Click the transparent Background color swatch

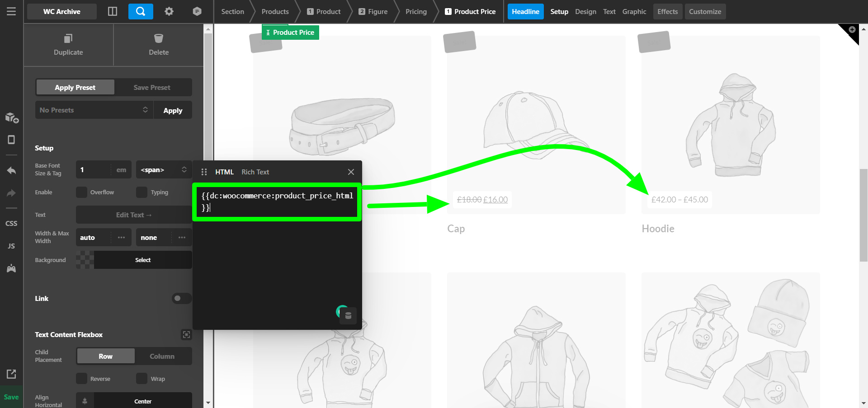85,260
